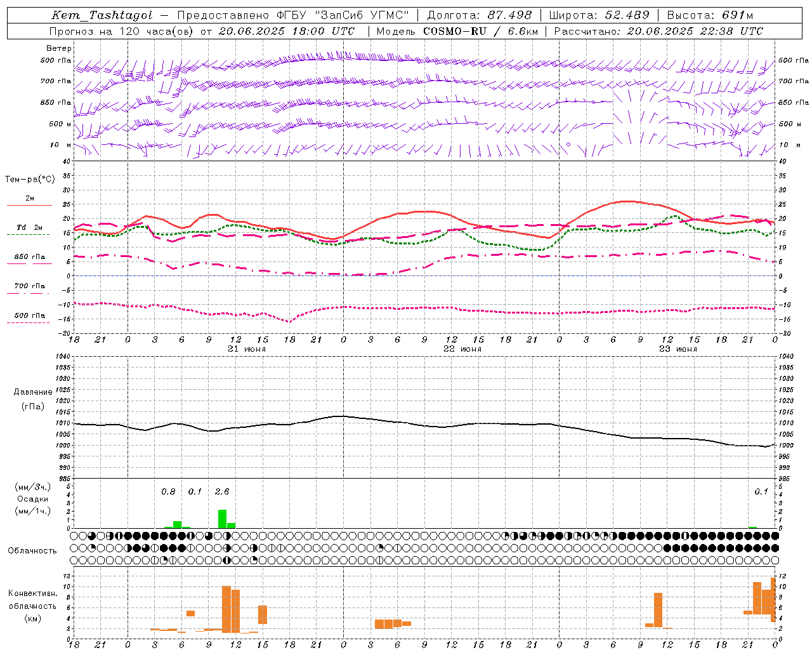Click the "23 июня" date label

(678, 349)
